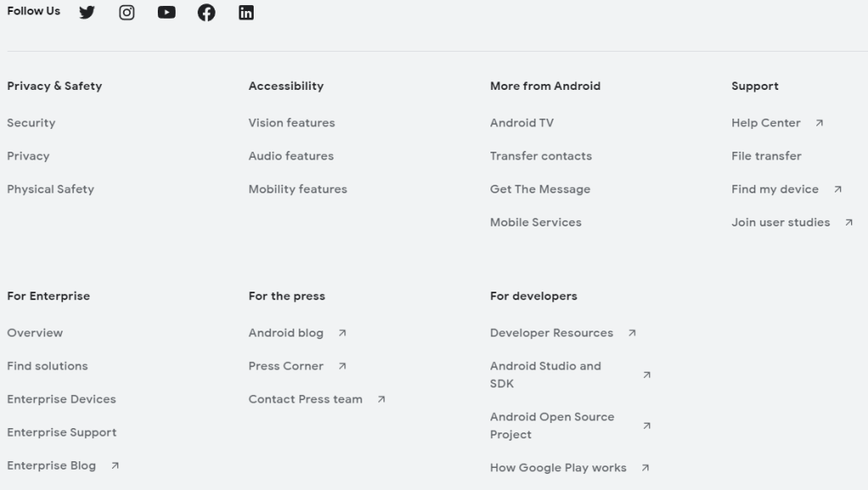This screenshot has height=490, width=868.
Task: Click the arrow icon next to Find my device
Action: coord(838,189)
